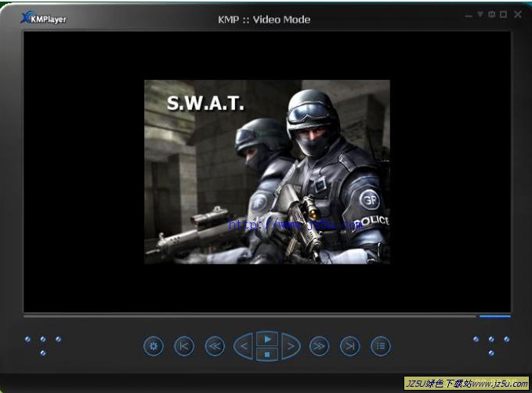Rewind with the double-left-arrow button

click(x=215, y=346)
